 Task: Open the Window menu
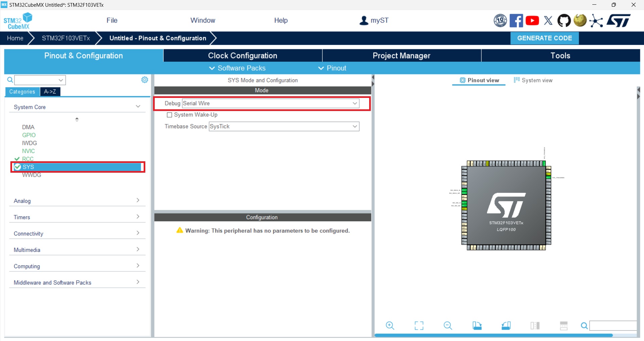click(203, 20)
